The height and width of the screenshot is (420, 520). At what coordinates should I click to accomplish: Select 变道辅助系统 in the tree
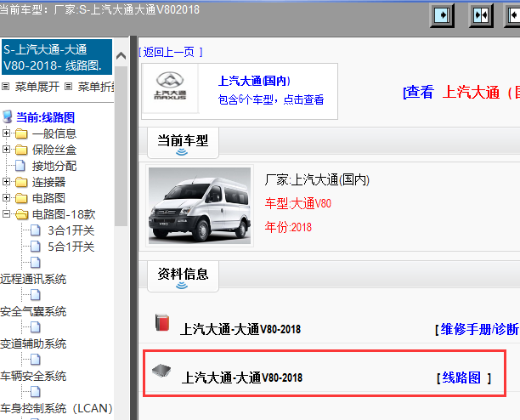(33, 343)
